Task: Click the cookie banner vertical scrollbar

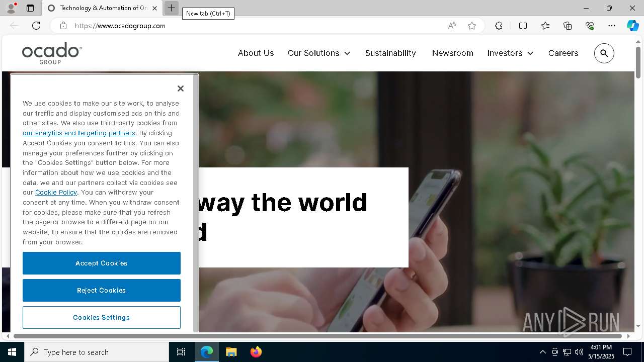Action: (x=196, y=204)
